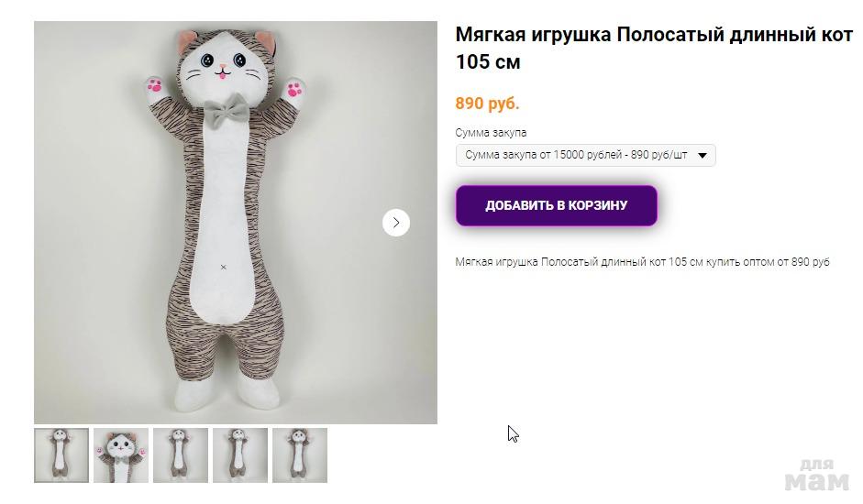Image resolution: width=863 pixels, height=504 pixels.
Task: Click the orange '890 руб.' price
Action: click(487, 103)
